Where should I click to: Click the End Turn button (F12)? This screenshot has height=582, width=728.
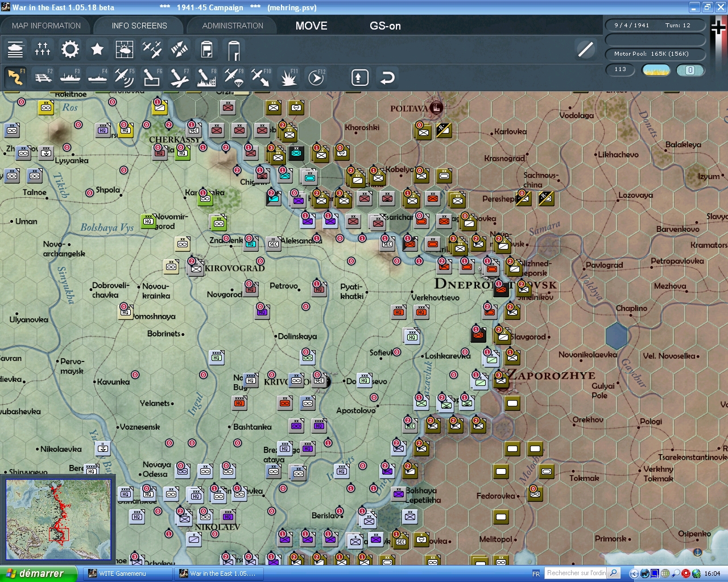(x=316, y=77)
